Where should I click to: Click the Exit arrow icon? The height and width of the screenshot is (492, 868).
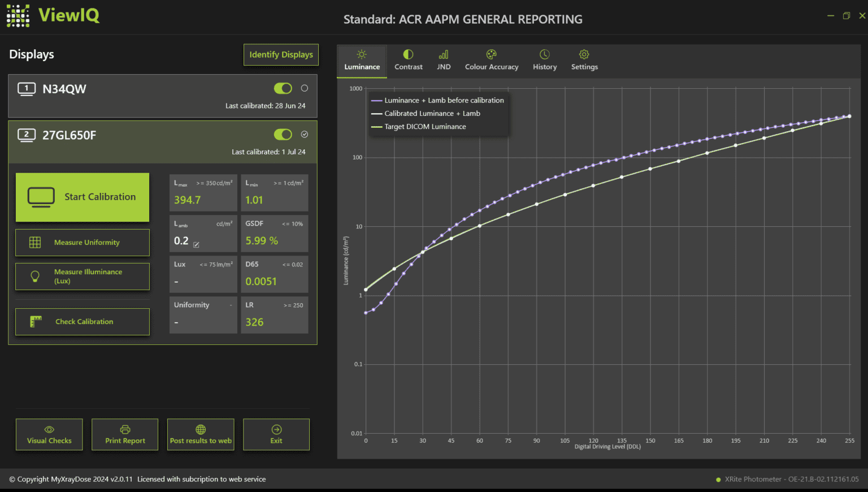tap(276, 430)
